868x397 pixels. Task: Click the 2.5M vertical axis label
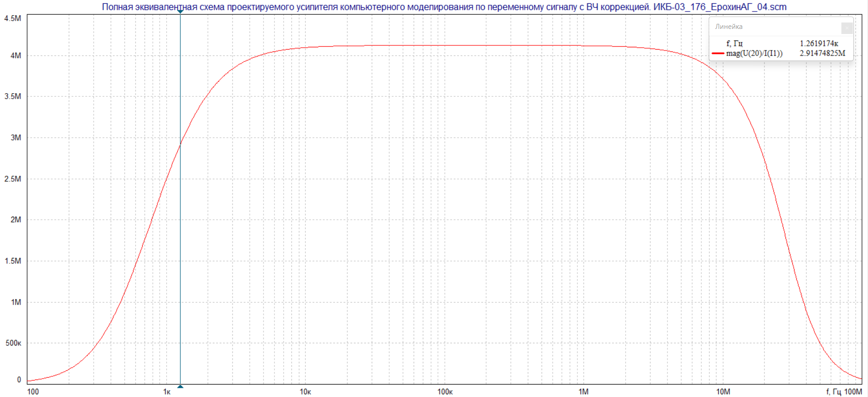(x=12, y=179)
